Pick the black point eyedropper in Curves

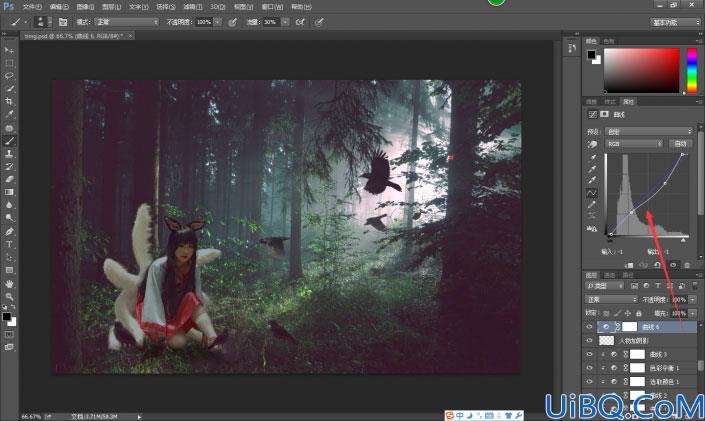(593, 157)
